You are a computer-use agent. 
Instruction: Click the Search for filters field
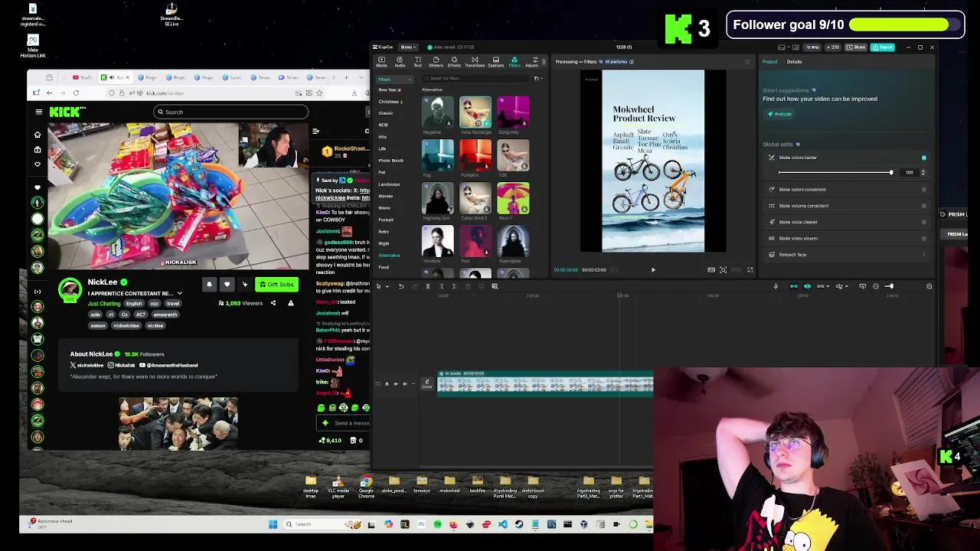tap(475, 78)
